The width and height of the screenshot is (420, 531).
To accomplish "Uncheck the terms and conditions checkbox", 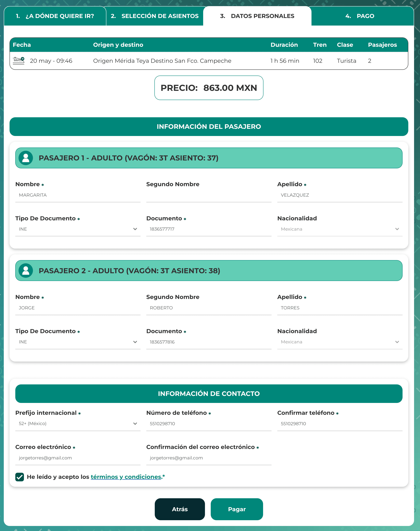I will pos(20,477).
